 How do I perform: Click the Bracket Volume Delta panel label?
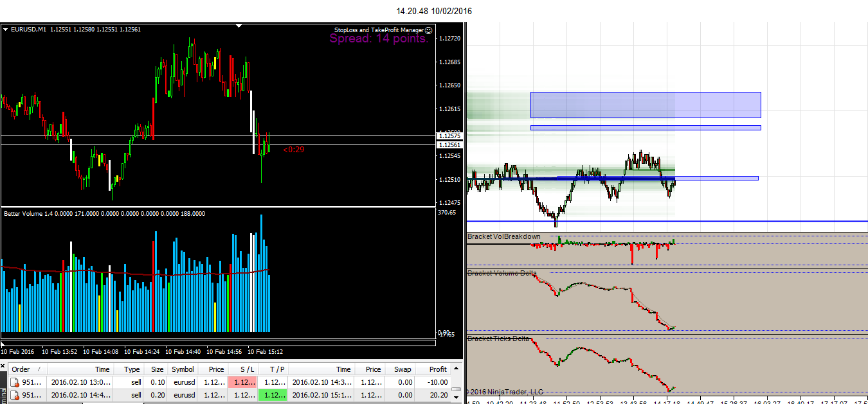click(502, 273)
